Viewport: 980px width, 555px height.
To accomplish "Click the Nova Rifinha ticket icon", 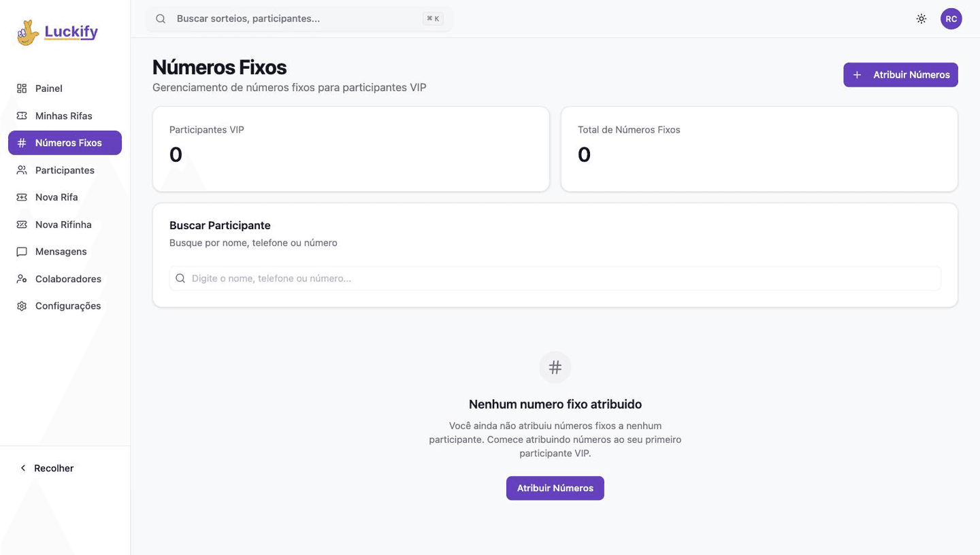I will point(22,224).
